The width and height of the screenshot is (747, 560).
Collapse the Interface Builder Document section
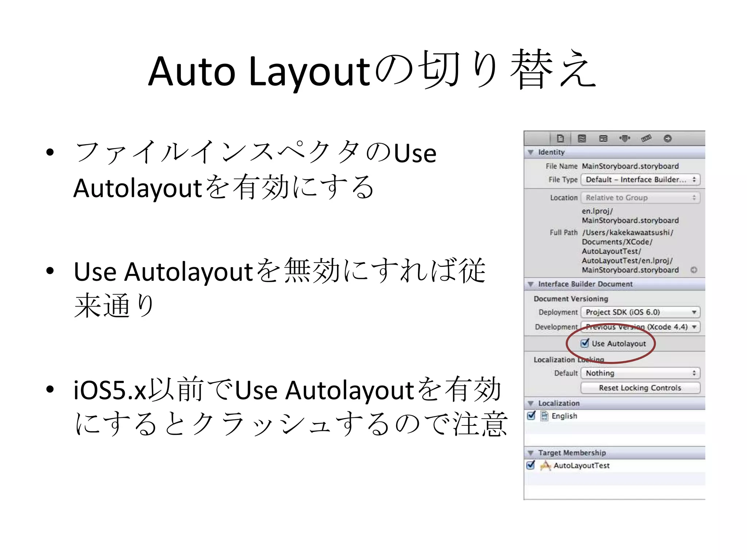pyautogui.click(x=531, y=284)
